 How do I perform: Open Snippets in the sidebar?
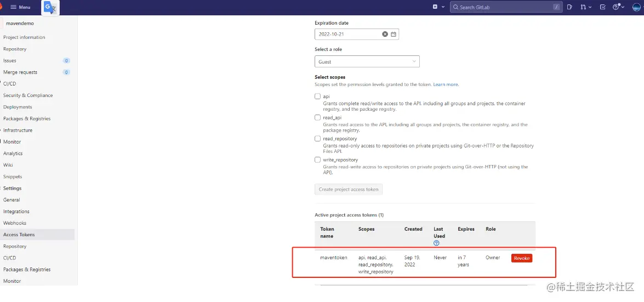click(13, 176)
